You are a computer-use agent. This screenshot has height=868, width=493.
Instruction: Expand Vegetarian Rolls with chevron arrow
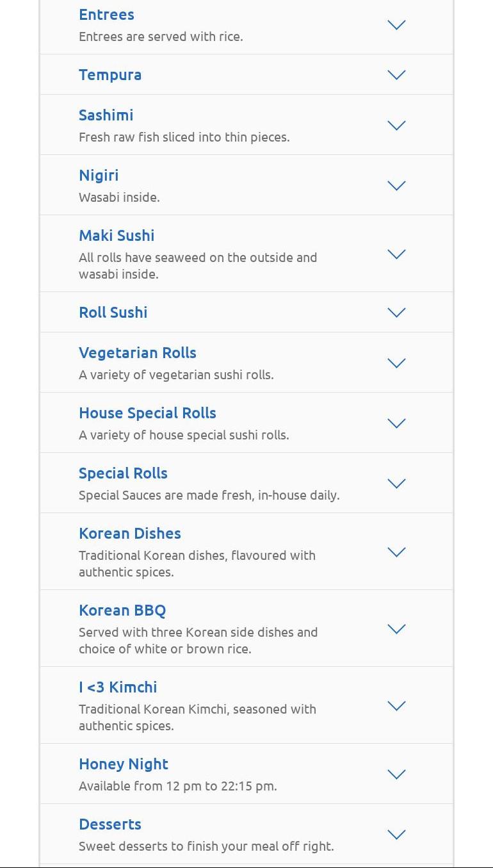coord(397,363)
